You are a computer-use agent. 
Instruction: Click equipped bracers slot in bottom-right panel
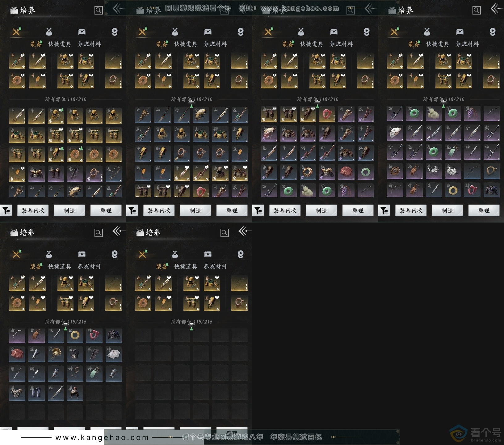[x=212, y=303]
